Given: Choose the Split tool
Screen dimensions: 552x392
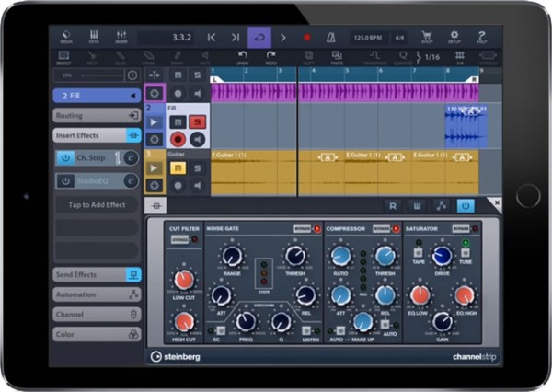Looking at the screenshot, I should [92, 57].
